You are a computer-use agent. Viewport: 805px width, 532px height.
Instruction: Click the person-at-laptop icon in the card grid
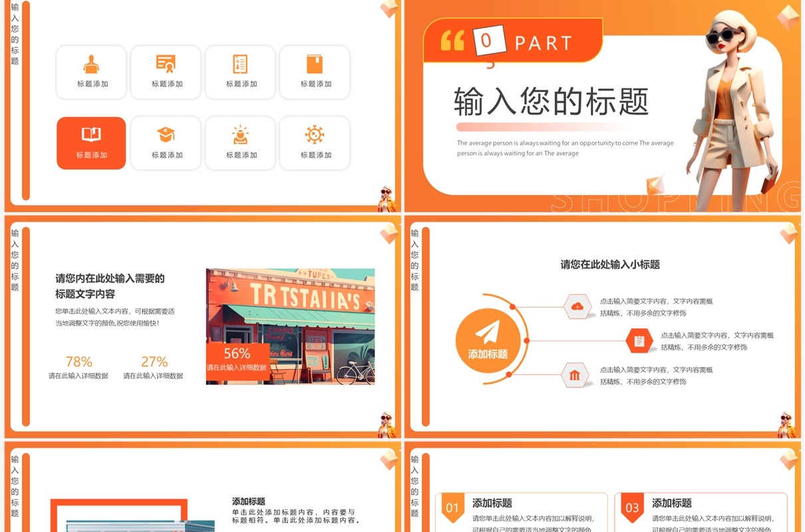(x=91, y=64)
